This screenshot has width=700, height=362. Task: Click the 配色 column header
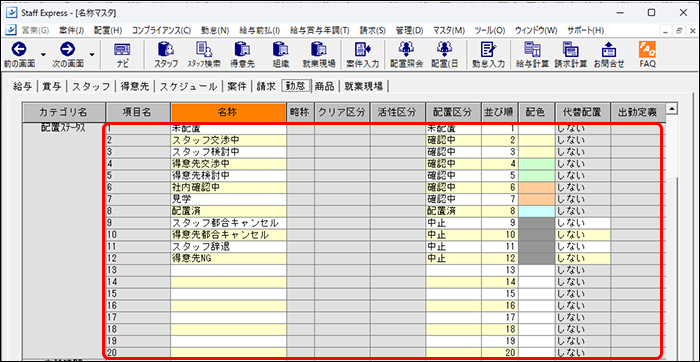pos(537,112)
